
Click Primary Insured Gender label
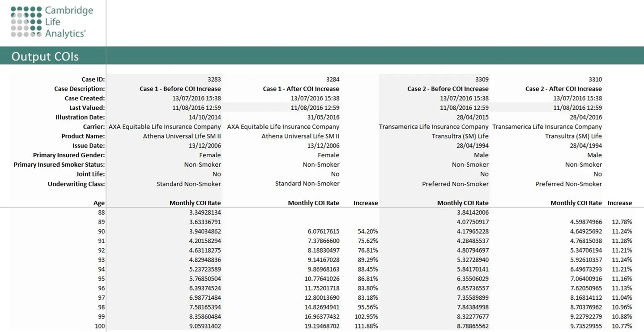(69, 155)
